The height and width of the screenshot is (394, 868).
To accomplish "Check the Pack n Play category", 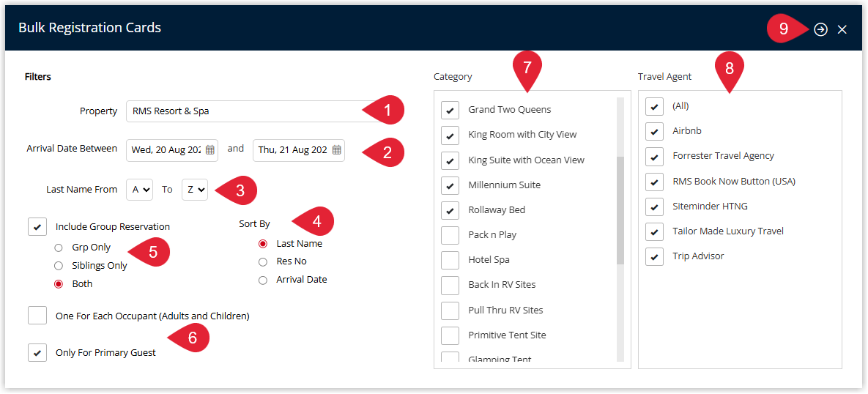I will [x=450, y=234].
